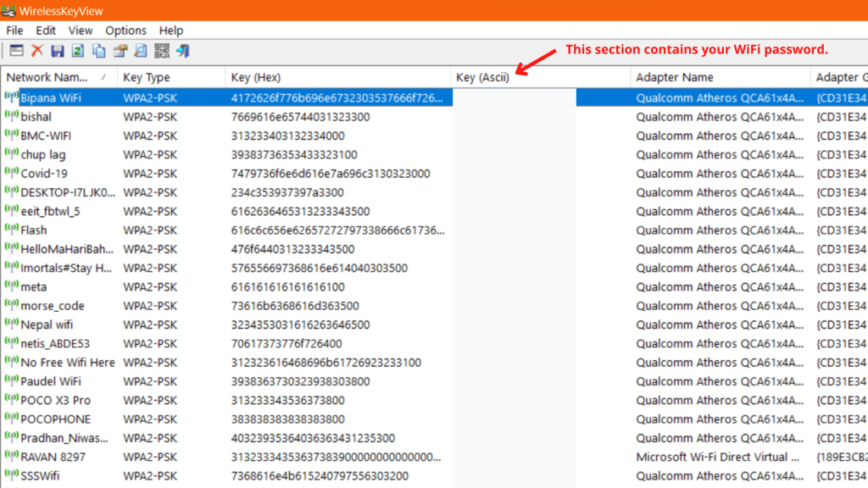Click hex key 73616b6368616d363500
This screenshot has height=488, width=868.
295,305
